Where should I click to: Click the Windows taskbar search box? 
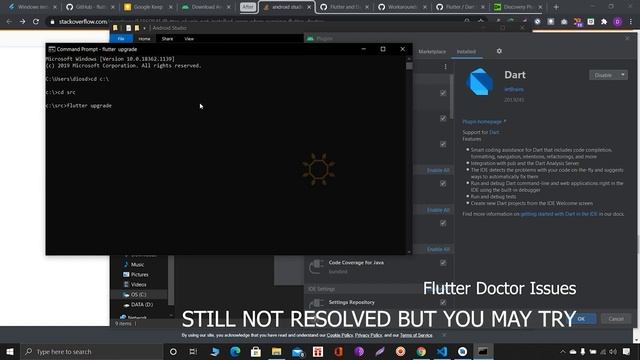[92, 351]
